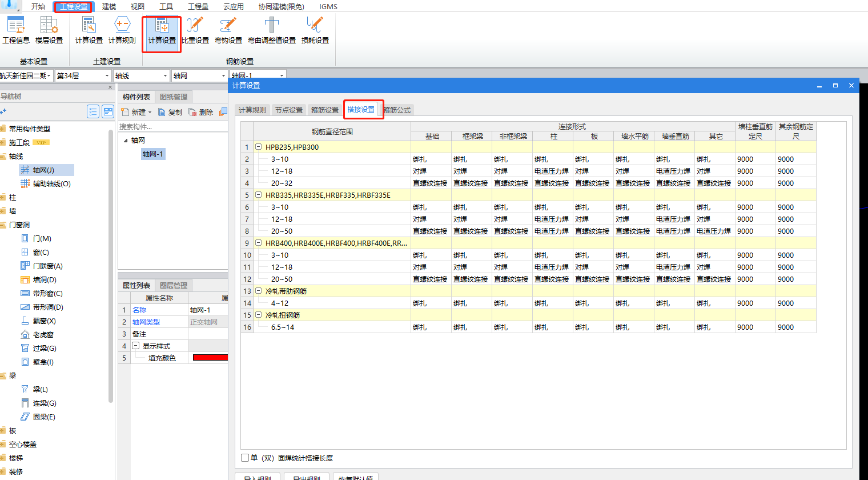
Task: Collapse the 轴网 node in the component list
Action: click(x=126, y=140)
